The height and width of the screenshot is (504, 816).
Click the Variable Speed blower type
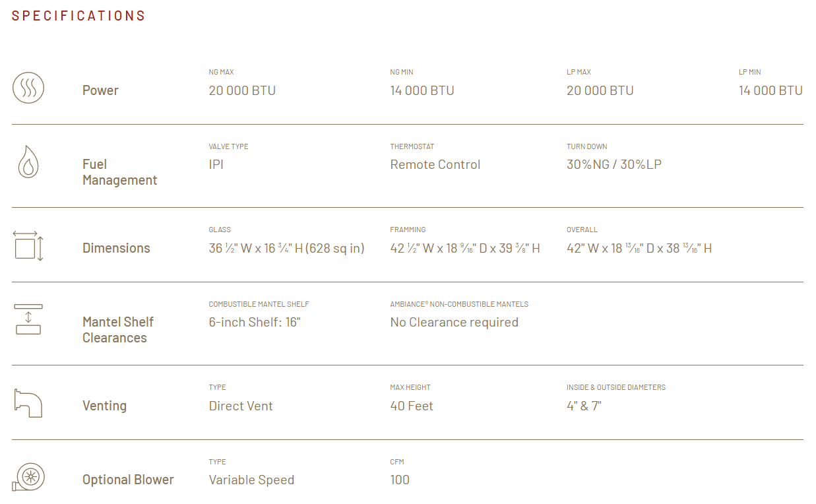pos(251,480)
